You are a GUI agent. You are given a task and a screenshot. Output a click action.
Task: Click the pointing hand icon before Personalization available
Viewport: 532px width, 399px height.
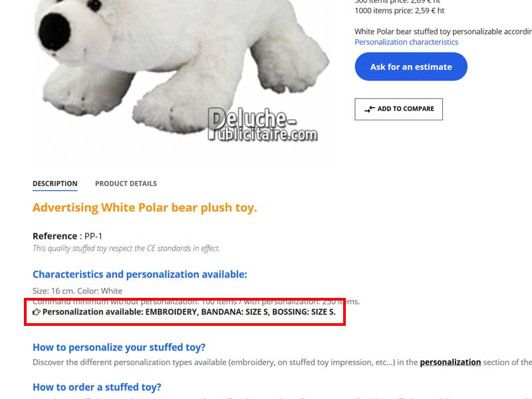point(37,312)
